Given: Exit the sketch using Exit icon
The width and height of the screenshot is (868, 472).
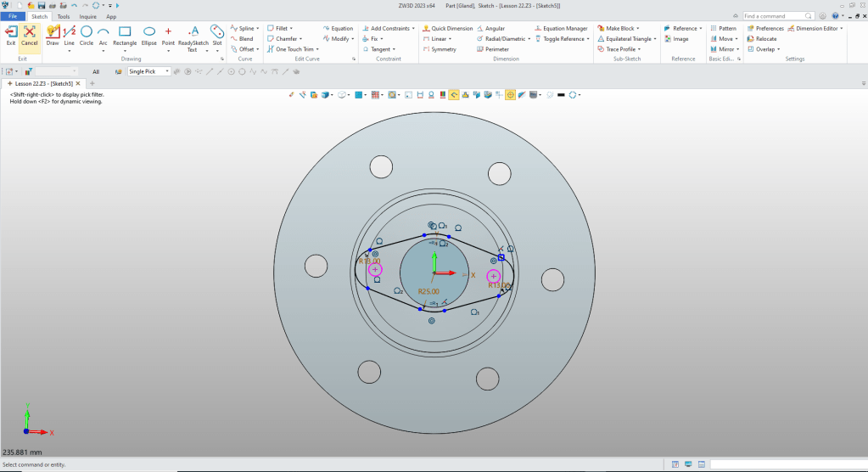Looking at the screenshot, I should 11,34.
